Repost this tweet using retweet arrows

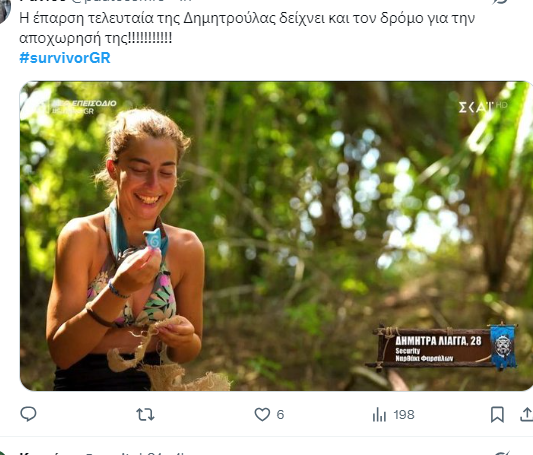click(145, 415)
